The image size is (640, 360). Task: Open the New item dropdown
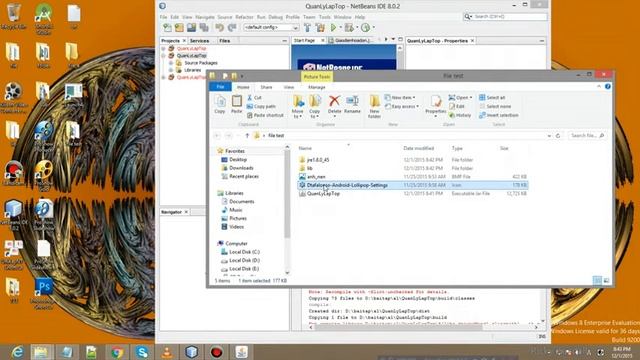(400, 98)
